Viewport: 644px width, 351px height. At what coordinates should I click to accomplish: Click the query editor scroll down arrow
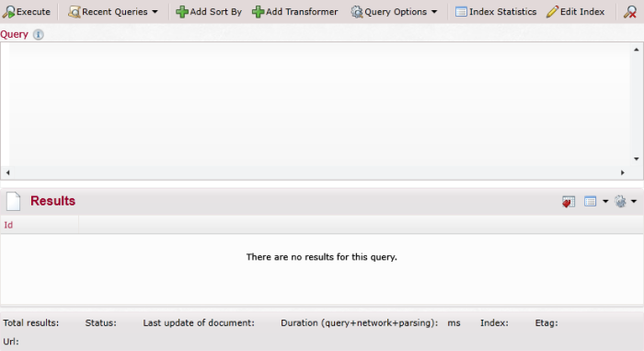637,158
